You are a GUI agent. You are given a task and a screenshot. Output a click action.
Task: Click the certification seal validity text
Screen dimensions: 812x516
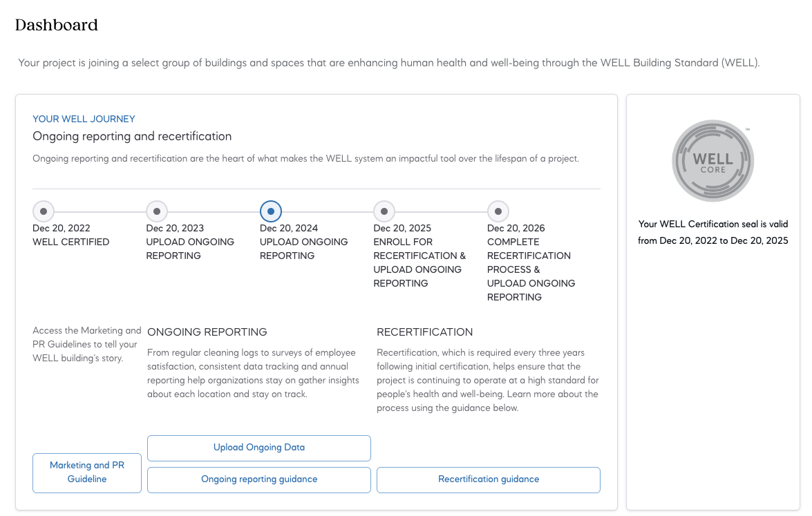[712, 232]
